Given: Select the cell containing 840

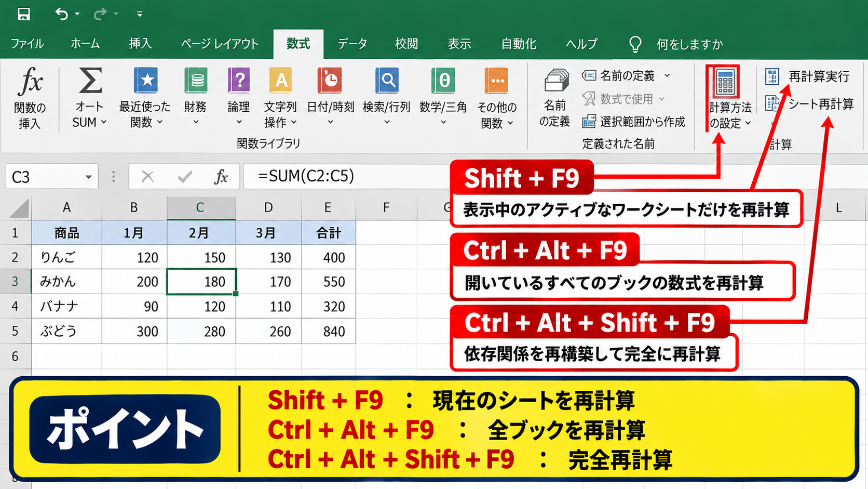Looking at the screenshot, I should pyautogui.click(x=328, y=331).
